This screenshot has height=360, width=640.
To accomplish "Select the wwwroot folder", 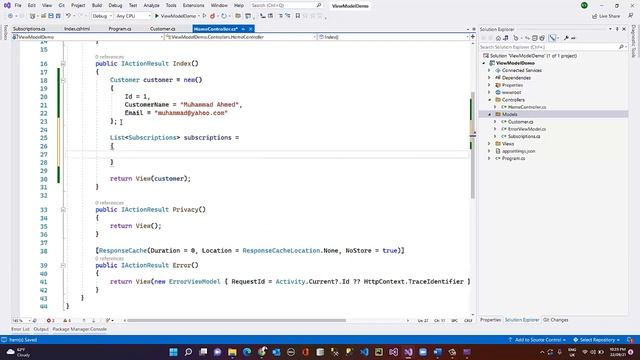I will point(511,93).
